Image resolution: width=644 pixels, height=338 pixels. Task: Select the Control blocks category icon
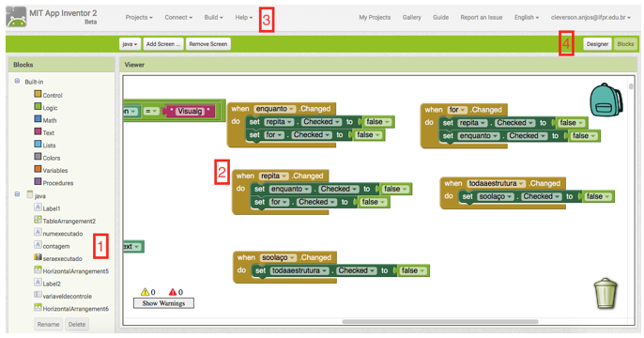coord(38,95)
